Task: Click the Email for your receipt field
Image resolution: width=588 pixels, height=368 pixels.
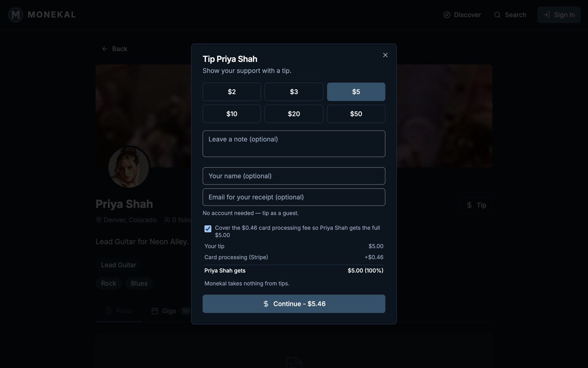Action: (x=294, y=197)
